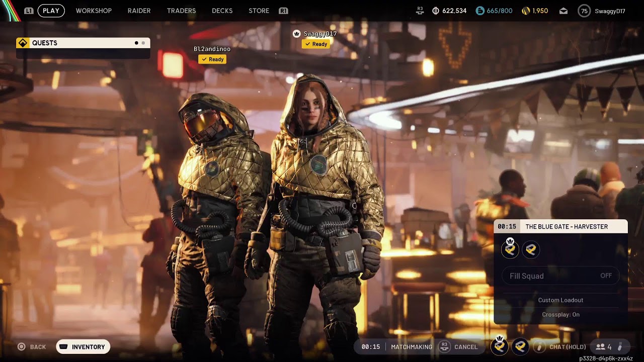This screenshot has width=644, height=362.
Task: Go to the Raider tab
Action: pos(139,11)
